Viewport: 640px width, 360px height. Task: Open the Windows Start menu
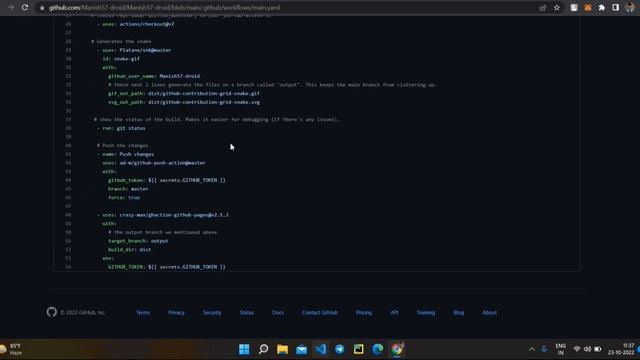244,349
